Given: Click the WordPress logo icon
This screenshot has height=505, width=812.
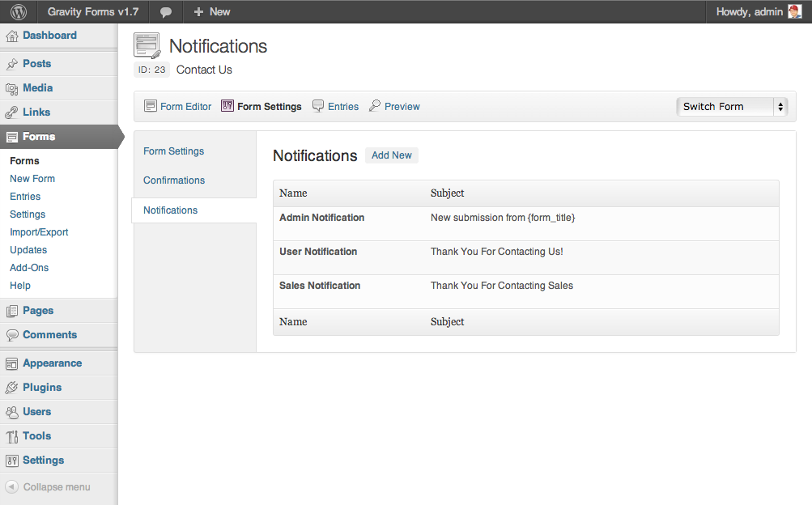Looking at the screenshot, I should [x=19, y=11].
